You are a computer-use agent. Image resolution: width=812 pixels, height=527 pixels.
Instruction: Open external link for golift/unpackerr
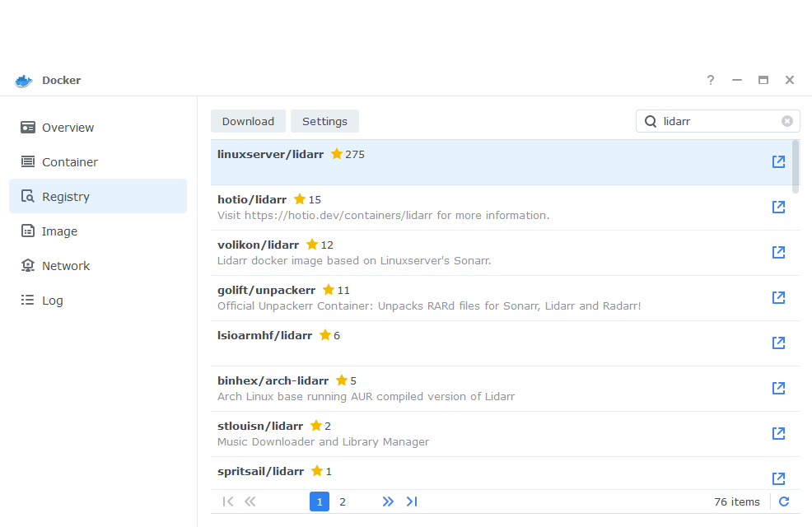(778, 297)
